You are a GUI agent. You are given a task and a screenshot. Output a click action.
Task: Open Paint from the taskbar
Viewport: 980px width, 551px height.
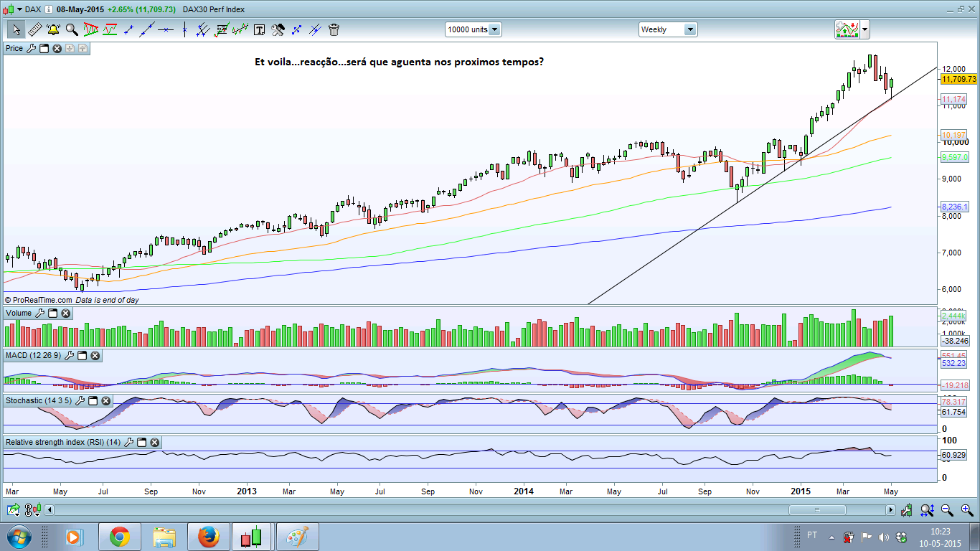point(298,537)
